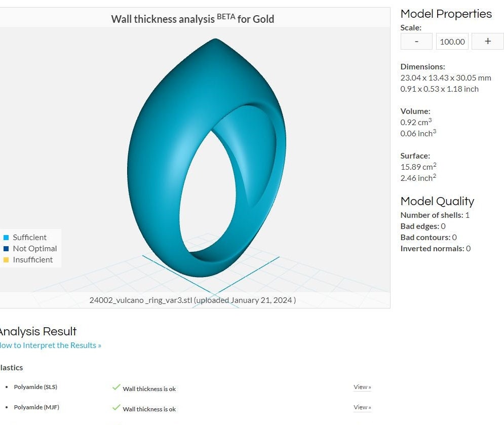
Task: Open How to Interpret the Results link
Action: pos(50,345)
